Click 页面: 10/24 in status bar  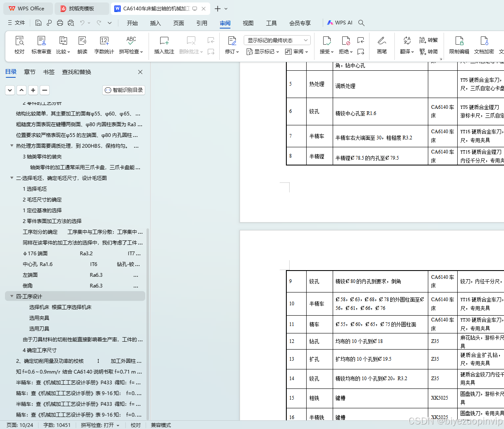(20, 425)
